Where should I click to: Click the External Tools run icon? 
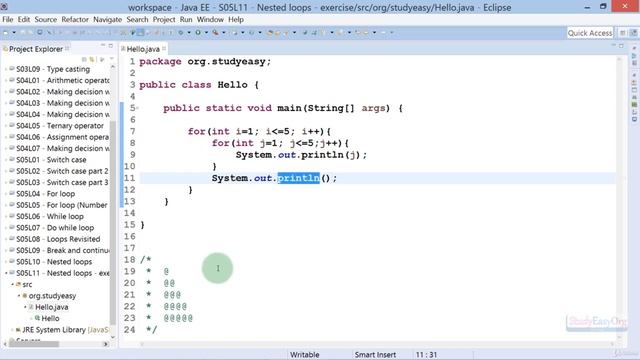(215, 33)
